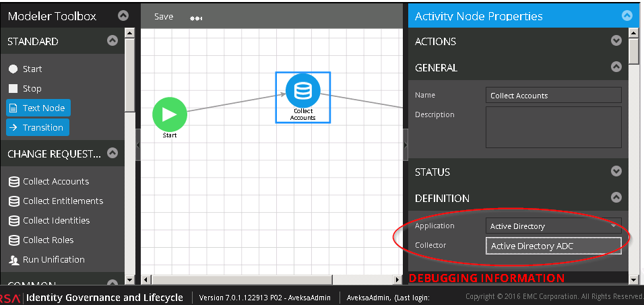Collapse the Modeler Toolbox panel
Image resolution: width=644 pixels, height=305 pixels.
click(123, 15)
